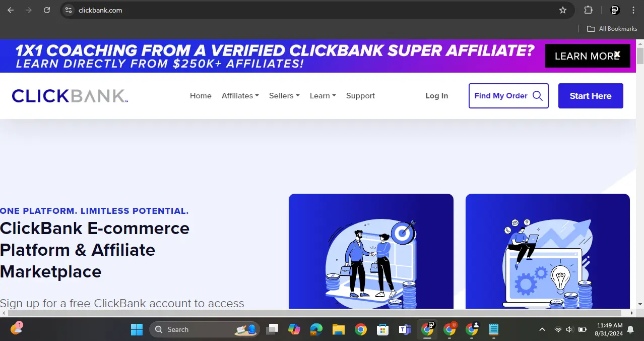This screenshot has width=644, height=341.
Task: Click the volume speaker tray icon
Action: click(570, 329)
